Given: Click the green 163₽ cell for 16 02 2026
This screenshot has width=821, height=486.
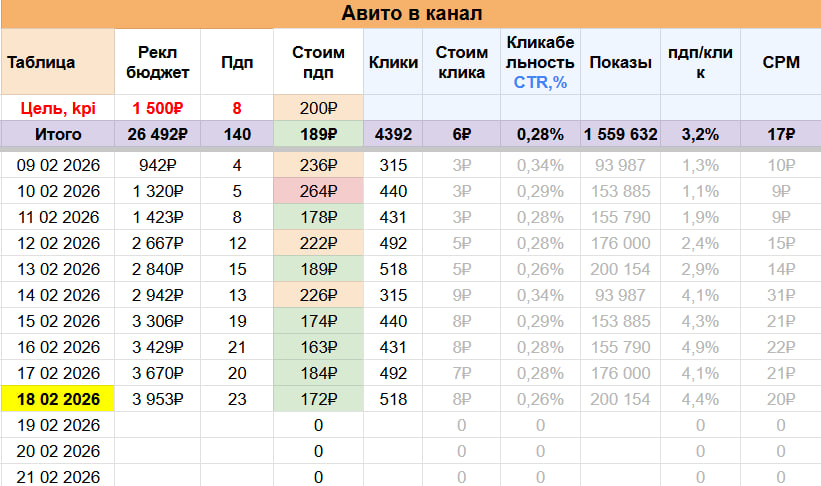Looking at the screenshot, I should pos(318,347).
